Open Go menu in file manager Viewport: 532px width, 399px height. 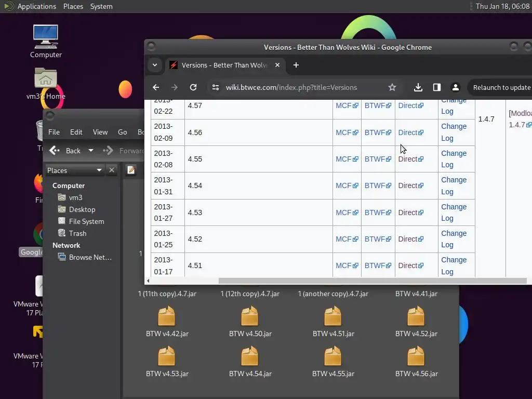click(122, 132)
